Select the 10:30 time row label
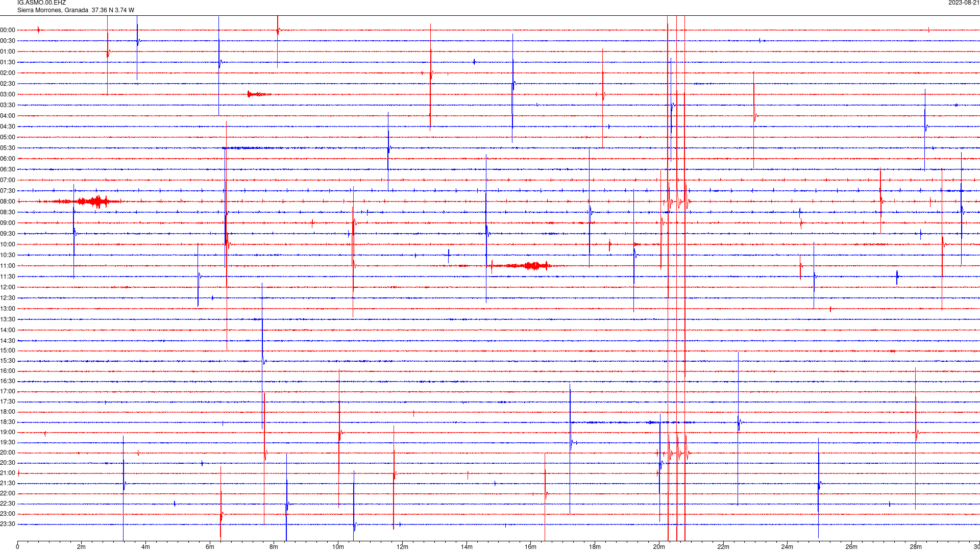980x551 pixels. 8,255
